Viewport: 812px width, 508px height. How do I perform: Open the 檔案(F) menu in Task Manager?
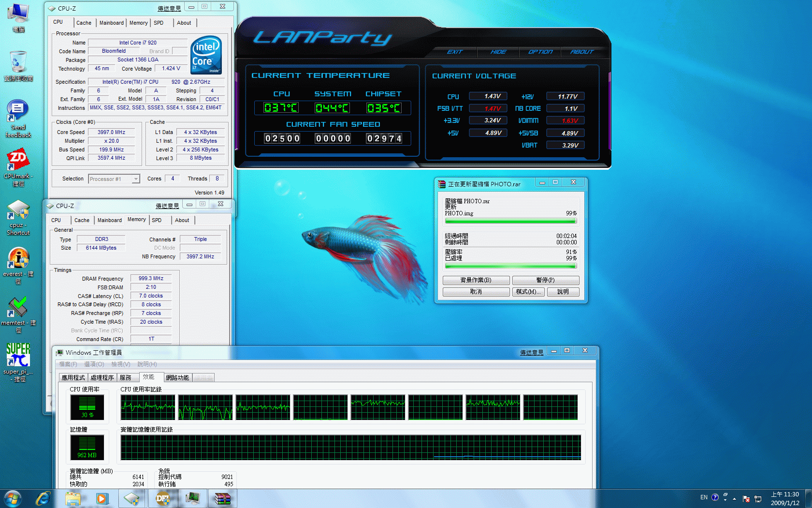68,364
